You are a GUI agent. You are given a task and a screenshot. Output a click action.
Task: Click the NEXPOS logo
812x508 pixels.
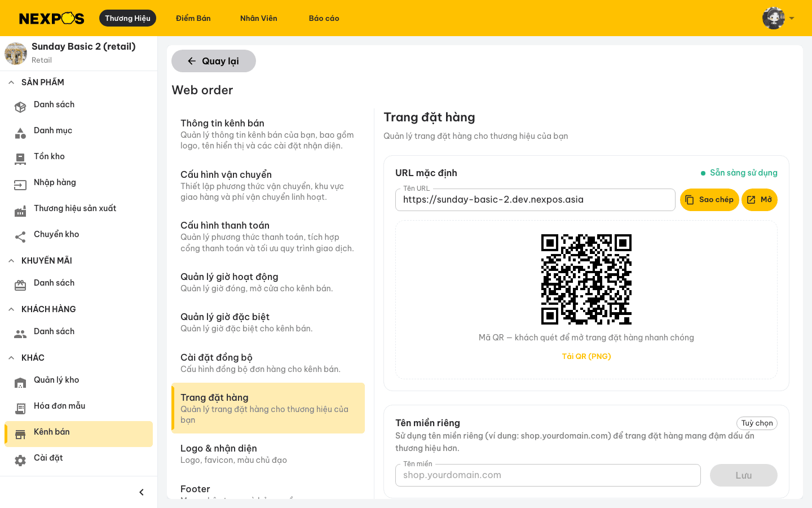tap(51, 18)
